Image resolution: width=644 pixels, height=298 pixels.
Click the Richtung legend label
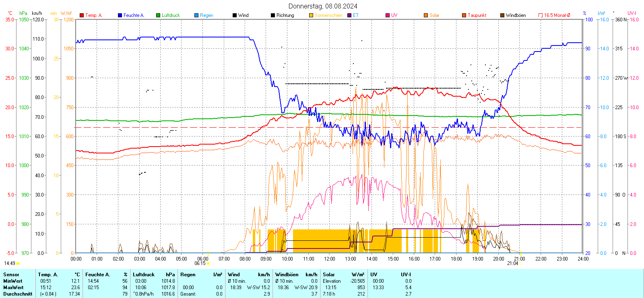tap(285, 15)
